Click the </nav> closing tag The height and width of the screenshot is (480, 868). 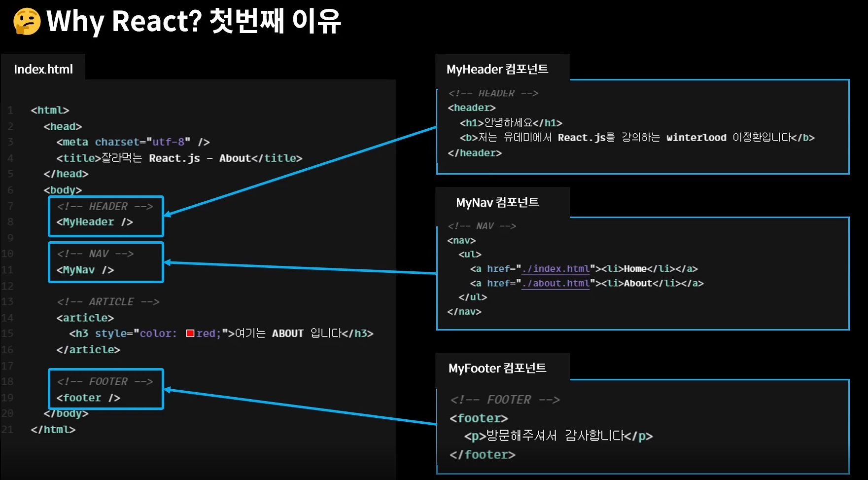click(x=464, y=311)
